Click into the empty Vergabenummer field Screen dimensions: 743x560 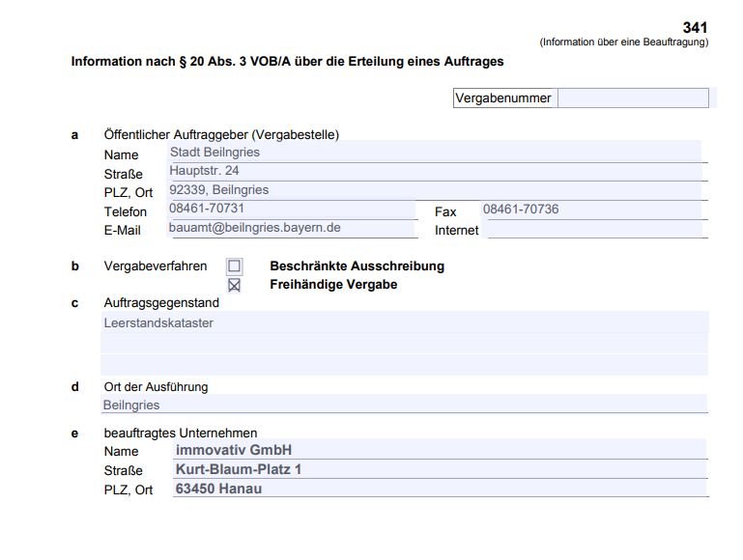coord(633,98)
